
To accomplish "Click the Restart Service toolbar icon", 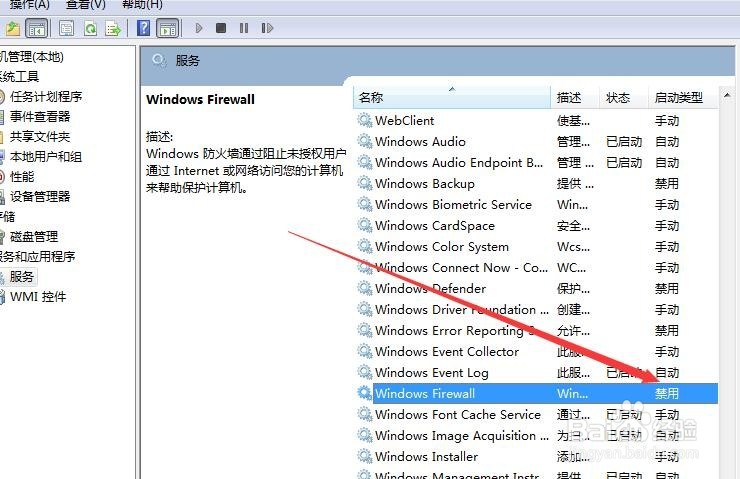I will (x=267, y=28).
